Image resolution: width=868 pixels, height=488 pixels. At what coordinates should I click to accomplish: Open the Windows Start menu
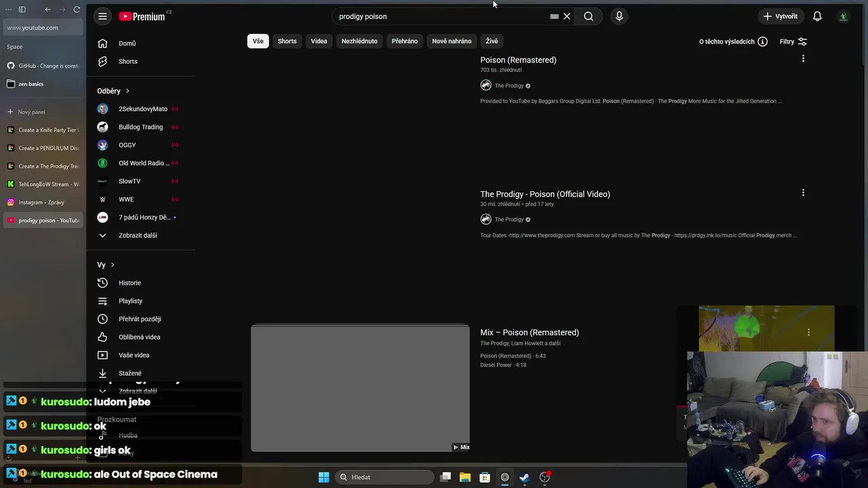pos(323,477)
